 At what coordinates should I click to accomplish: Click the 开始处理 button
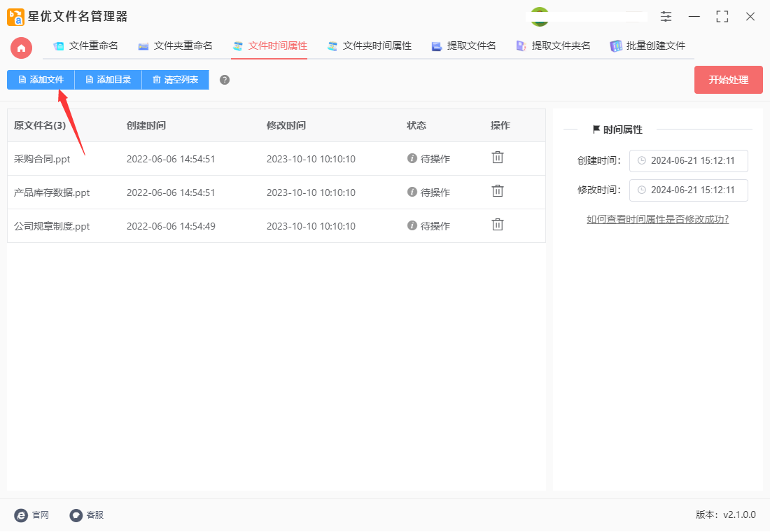pos(728,80)
